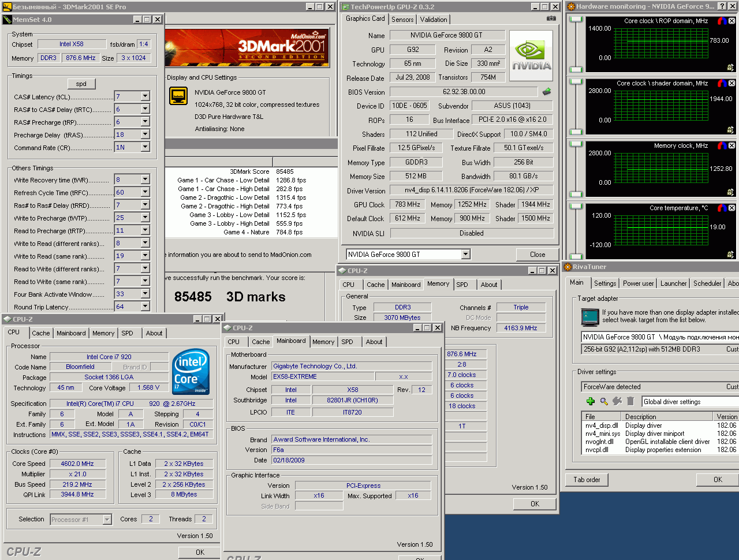Close the Core clock shader domain graph
This screenshot has width=739, height=560.
(731, 83)
